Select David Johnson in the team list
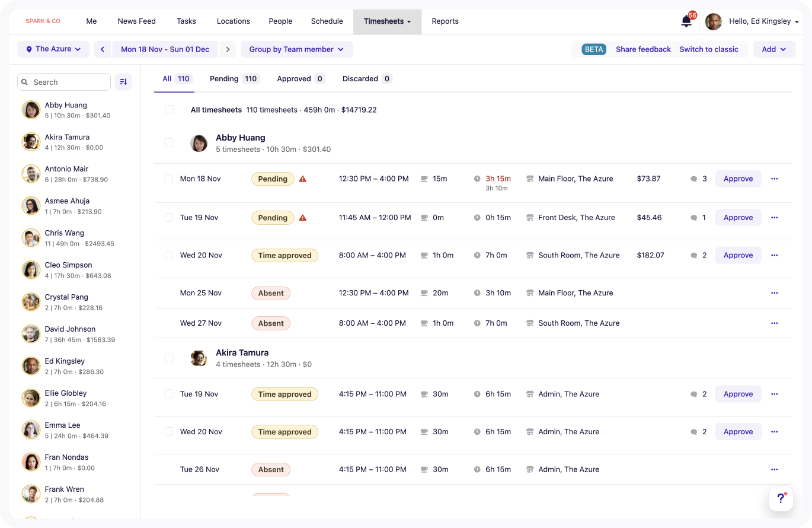This screenshot has height=528, width=812. coord(75,334)
